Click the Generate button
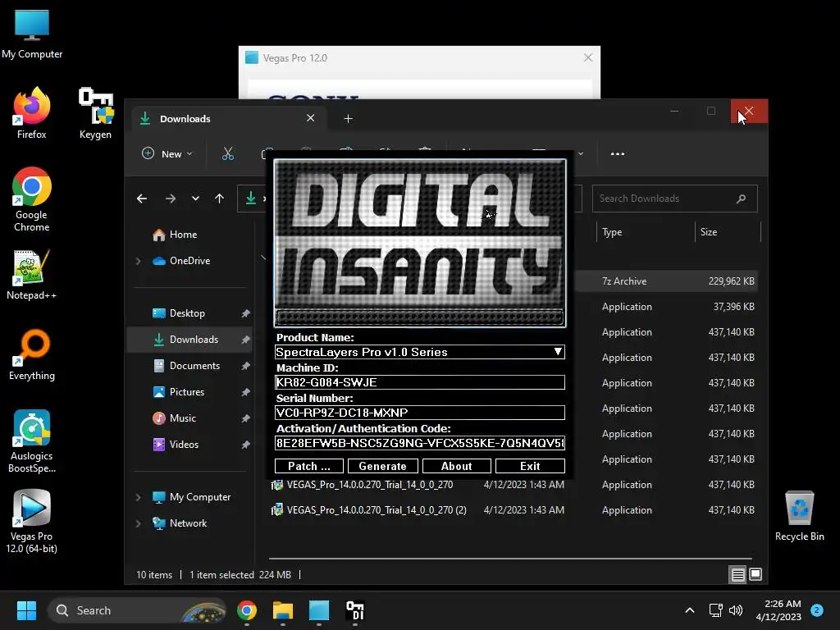 pyautogui.click(x=382, y=466)
